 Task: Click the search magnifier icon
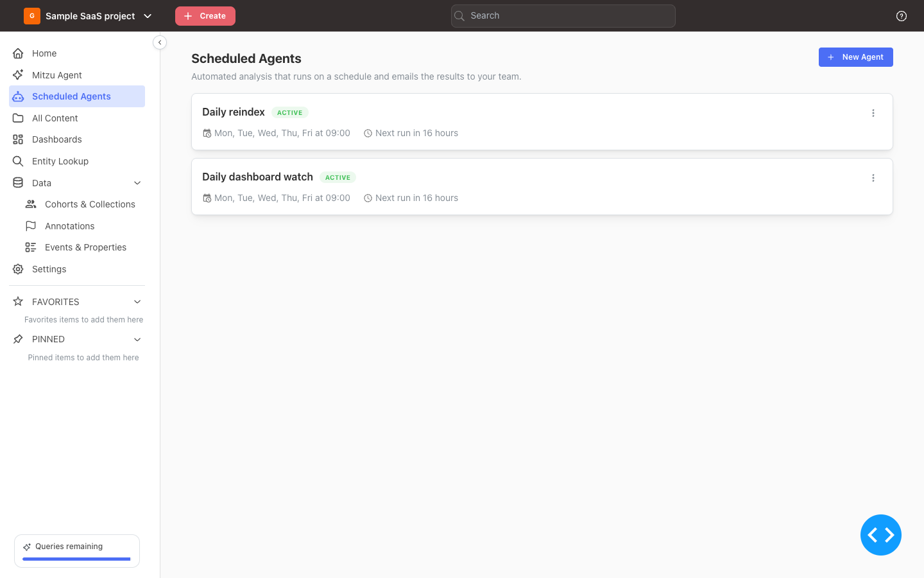pos(459,16)
